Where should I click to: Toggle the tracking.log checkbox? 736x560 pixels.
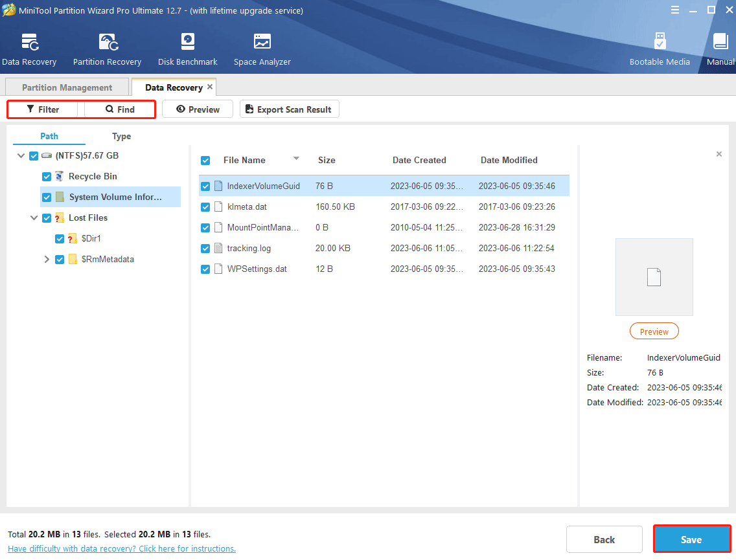205,249
